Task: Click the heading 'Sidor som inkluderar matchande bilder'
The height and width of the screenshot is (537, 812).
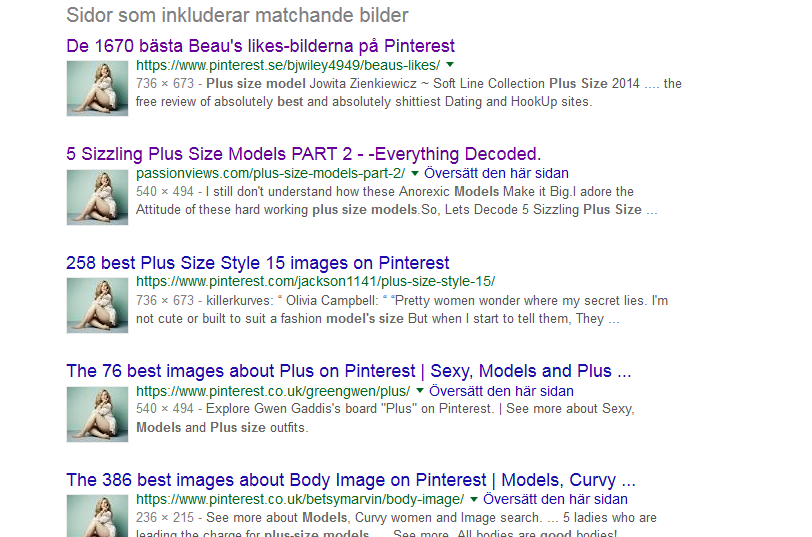Action: pyautogui.click(x=237, y=16)
